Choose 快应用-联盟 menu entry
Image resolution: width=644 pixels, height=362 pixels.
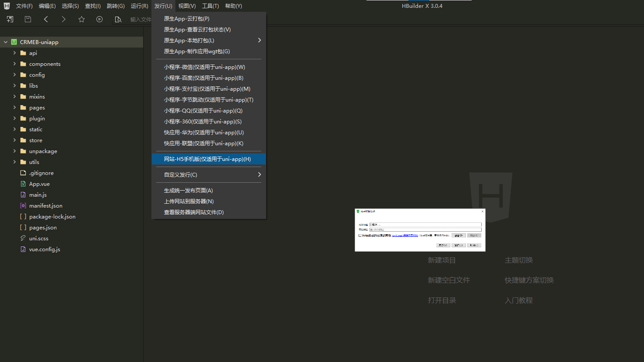point(209,143)
